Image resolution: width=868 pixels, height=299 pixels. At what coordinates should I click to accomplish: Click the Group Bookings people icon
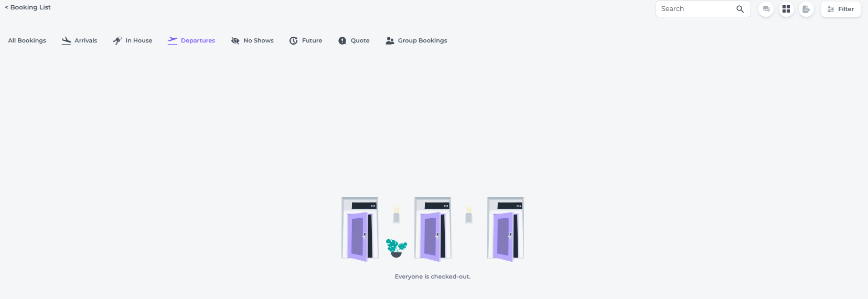pos(390,40)
